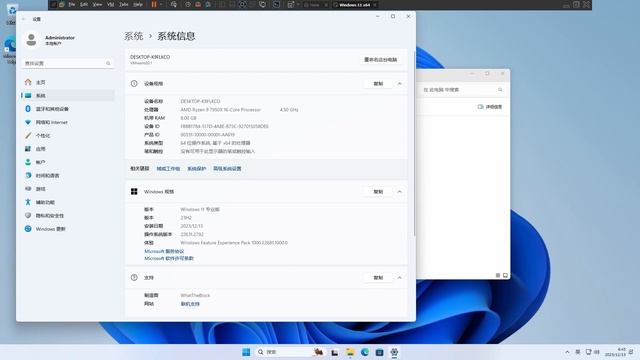Open 应用 apps settings

(67, 149)
